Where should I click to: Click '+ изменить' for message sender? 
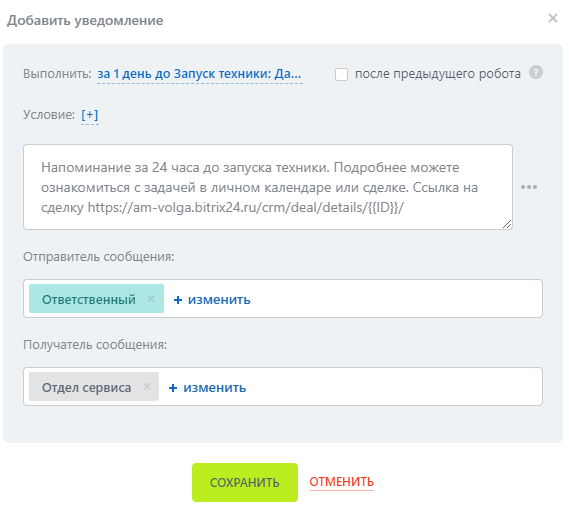point(212,300)
